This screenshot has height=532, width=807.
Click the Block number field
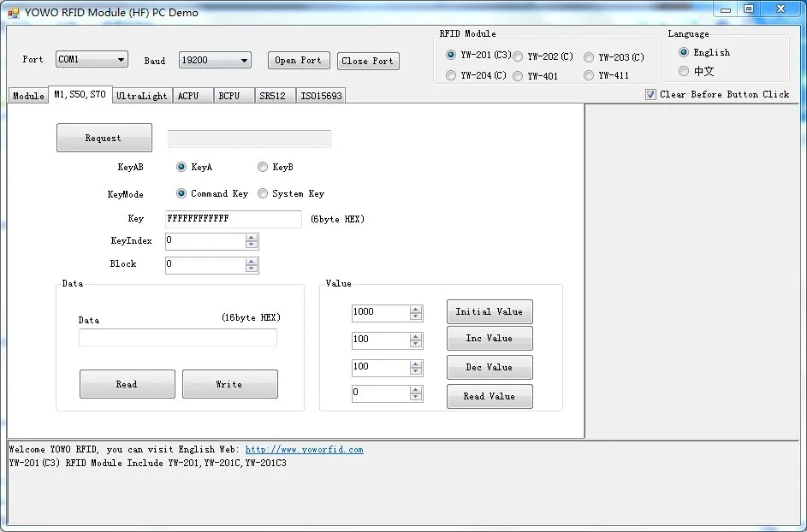pyautogui.click(x=205, y=264)
